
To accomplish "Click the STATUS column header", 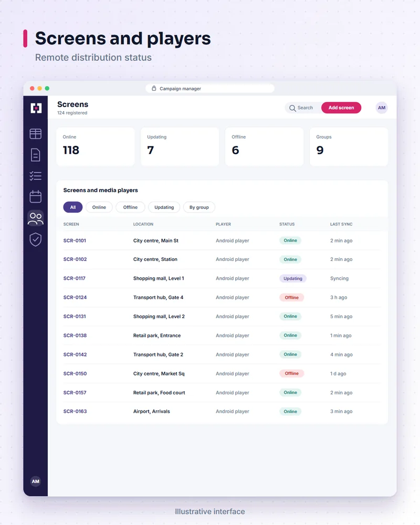I will 287,224.
